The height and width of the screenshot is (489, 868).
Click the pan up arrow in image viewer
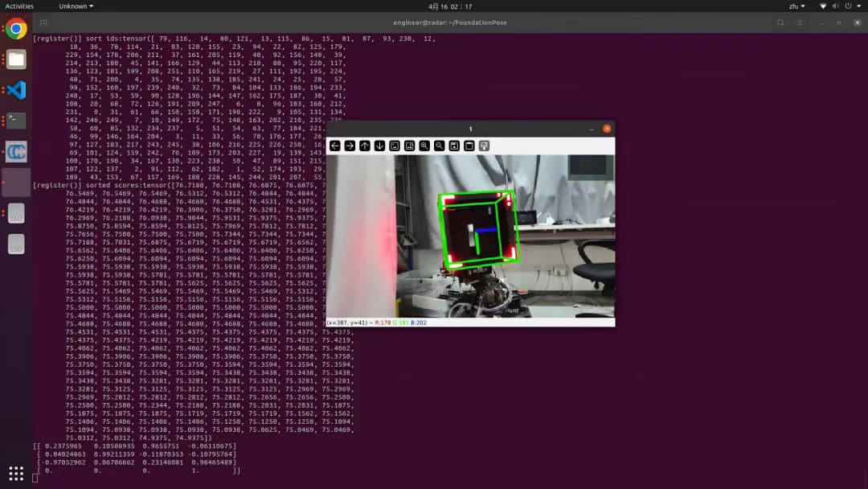[365, 146]
